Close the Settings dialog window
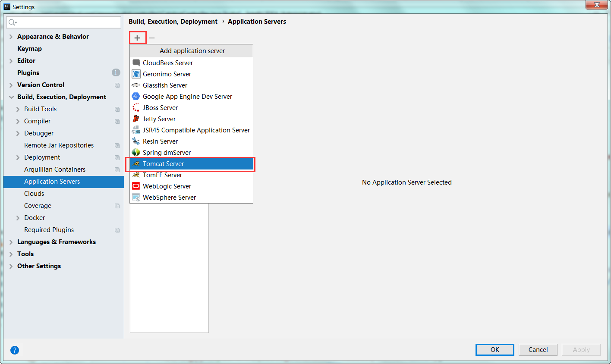This screenshot has width=611, height=364. [x=597, y=5]
